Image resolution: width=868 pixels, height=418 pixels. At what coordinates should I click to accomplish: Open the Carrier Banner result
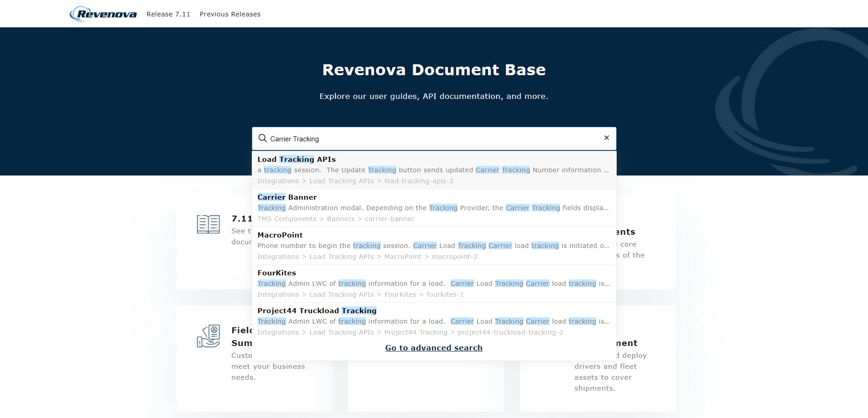point(287,197)
